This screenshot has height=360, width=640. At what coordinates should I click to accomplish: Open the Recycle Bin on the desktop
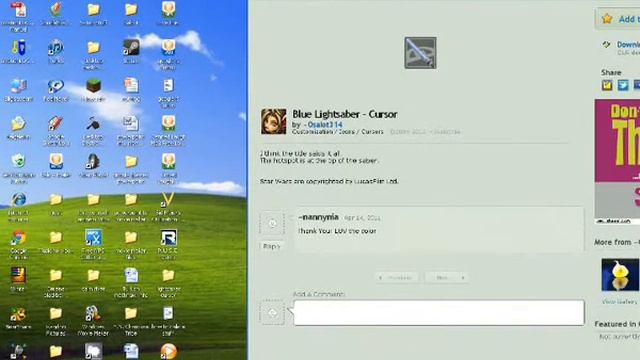pyautogui.click(x=18, y=162)
